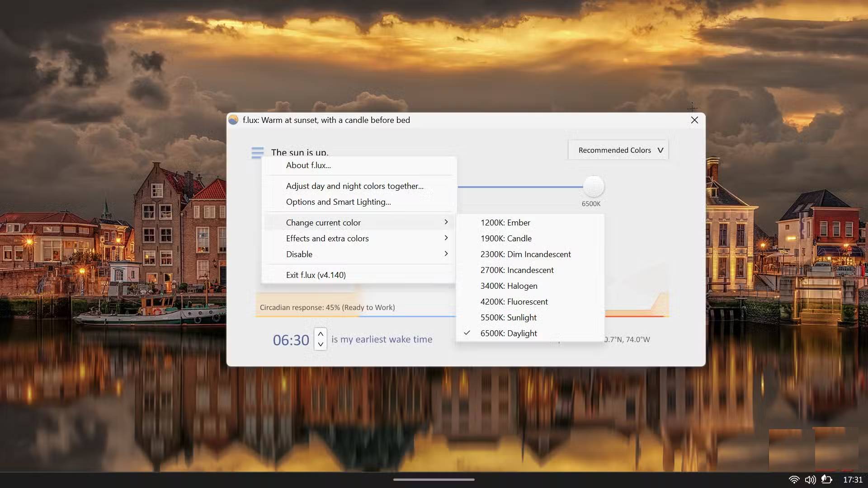Select the 1900K Candle color option
868x488 pixels.
point(506,238)
